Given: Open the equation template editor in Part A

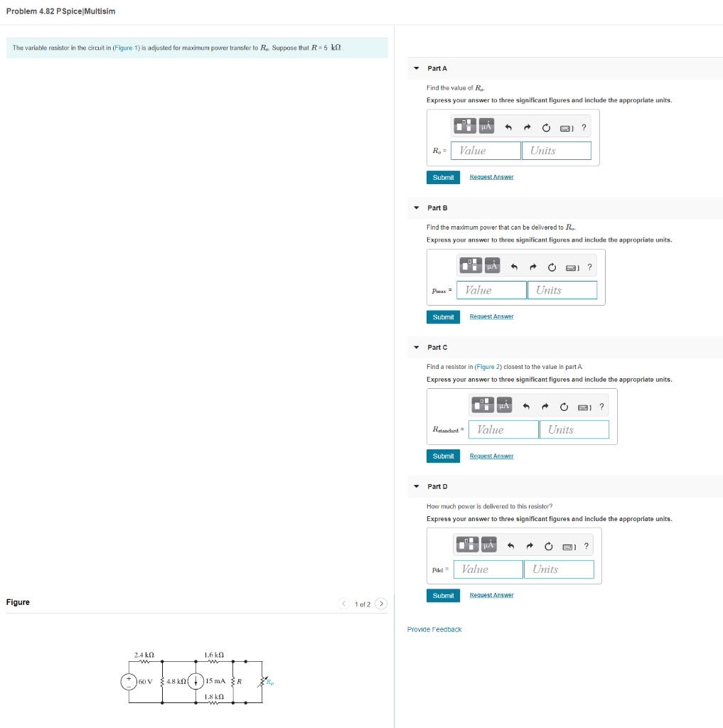Looking at the screenshot, I should coord(464,127).
